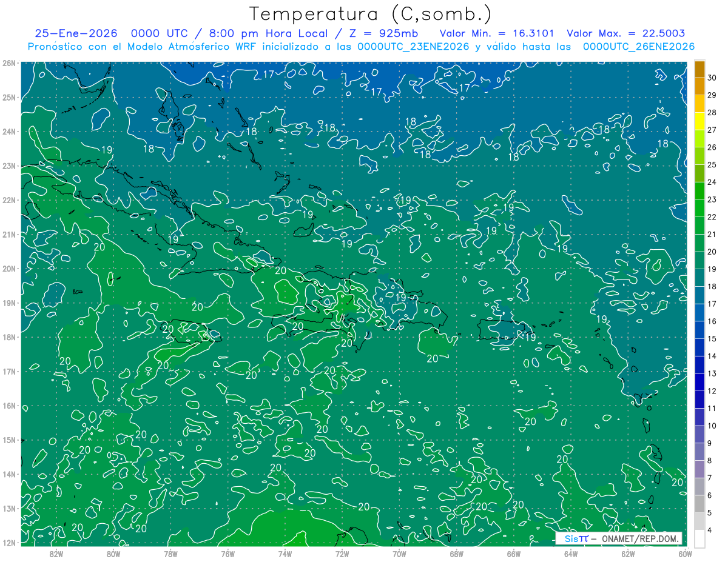Screen dimensions: 728x562
Task: Click the 12N latitude axis label
Action: tap(8, 543)
